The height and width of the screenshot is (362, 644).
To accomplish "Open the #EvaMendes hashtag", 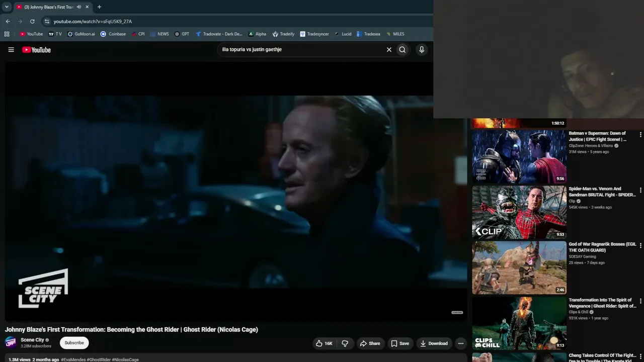I will (x=73, y=359).
